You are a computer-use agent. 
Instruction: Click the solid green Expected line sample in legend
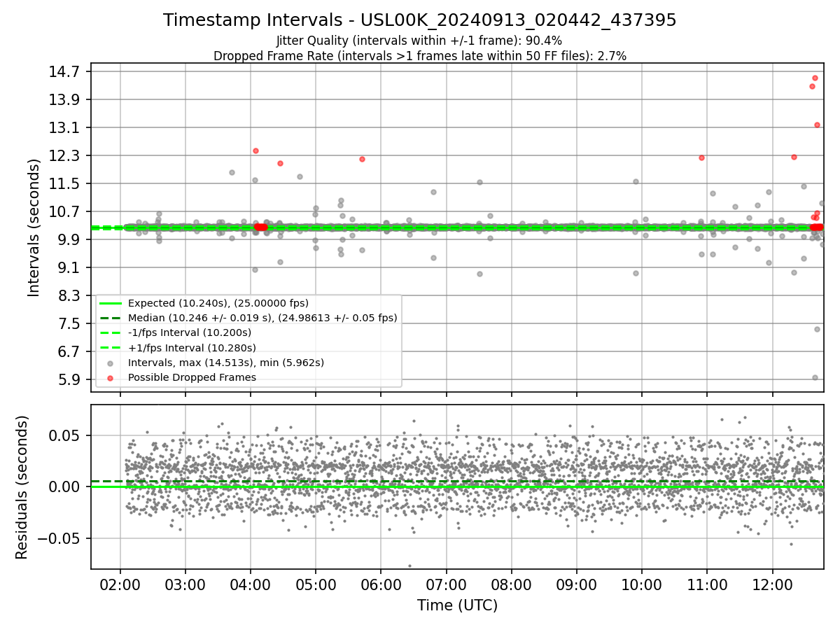point(111,303)
